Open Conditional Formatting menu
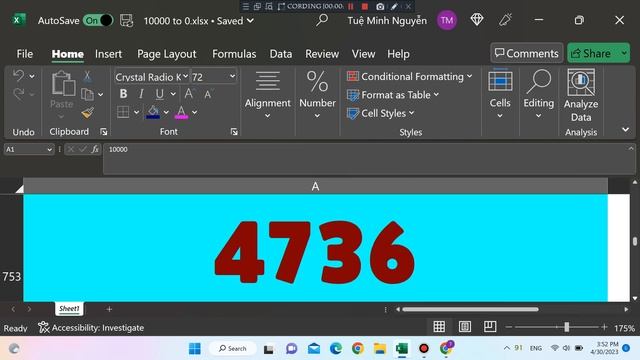 (409, 76)
